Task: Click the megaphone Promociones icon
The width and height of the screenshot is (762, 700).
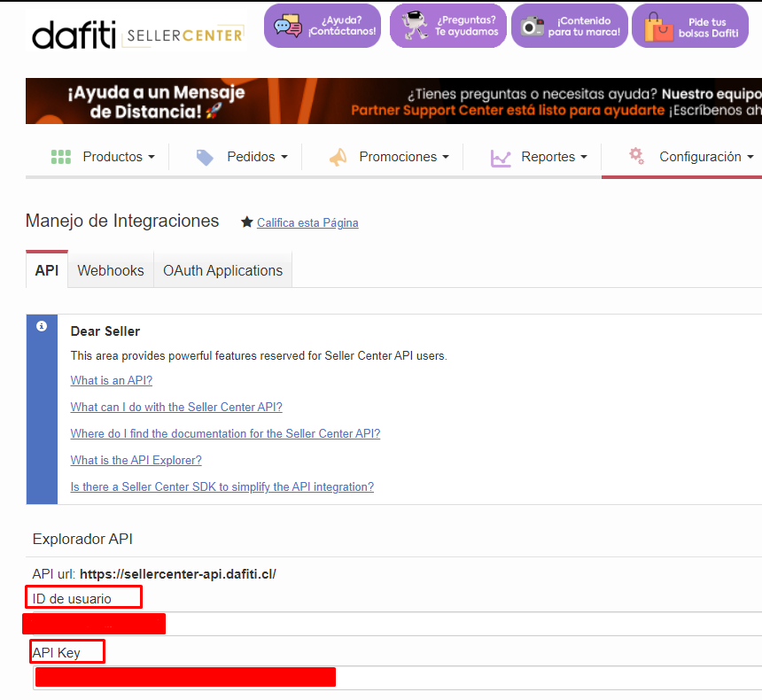Action: point(338,157)
